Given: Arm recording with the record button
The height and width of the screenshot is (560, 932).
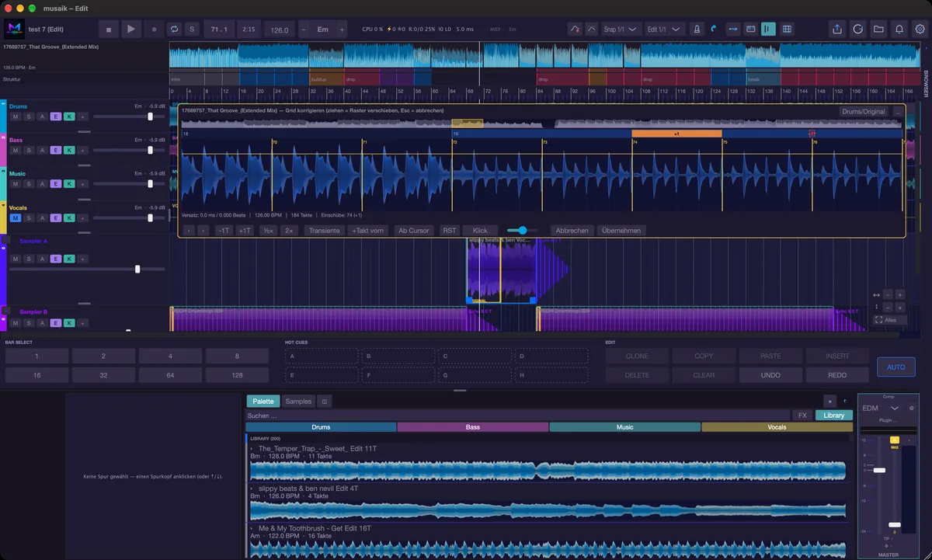Looking at the screenshot, I should [x=154, y=30].
